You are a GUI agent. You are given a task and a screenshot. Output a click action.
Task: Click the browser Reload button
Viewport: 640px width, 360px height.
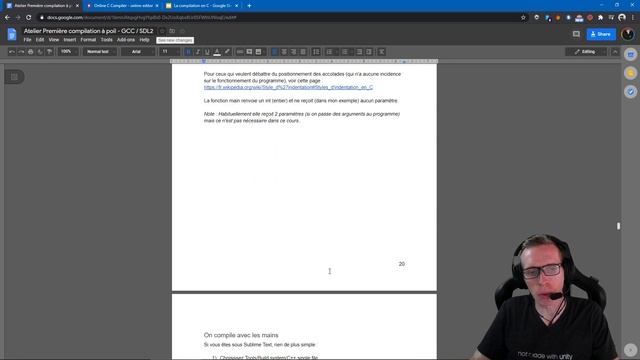[x=29, y=18]
